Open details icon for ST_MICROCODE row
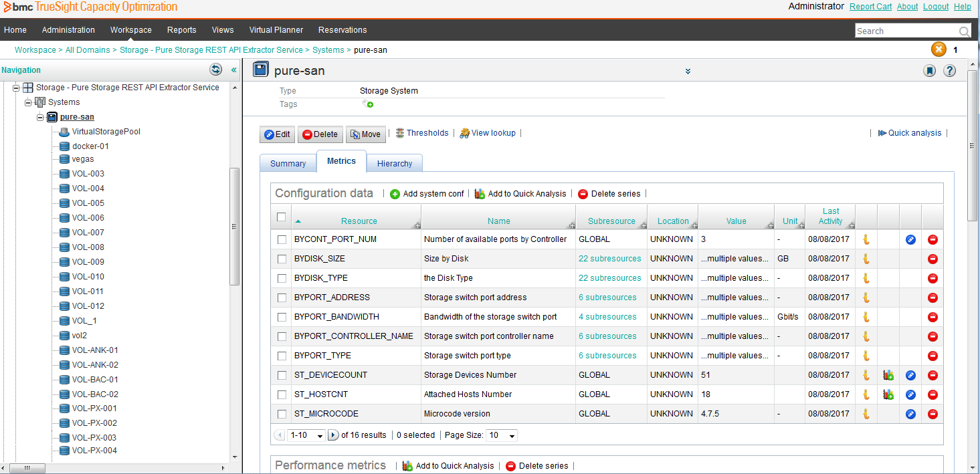The image size is (980, 474). point(866,414)
